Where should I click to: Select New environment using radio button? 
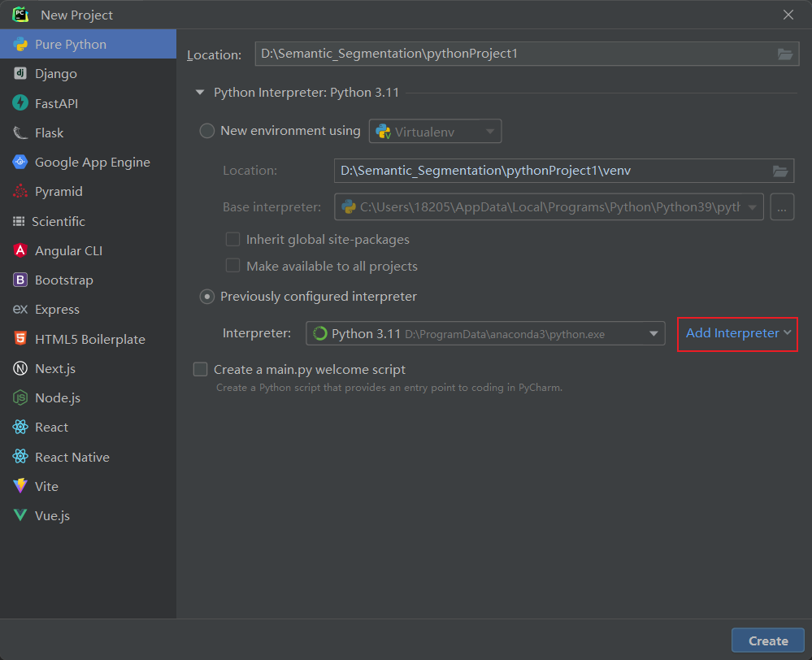pos(207,131)
